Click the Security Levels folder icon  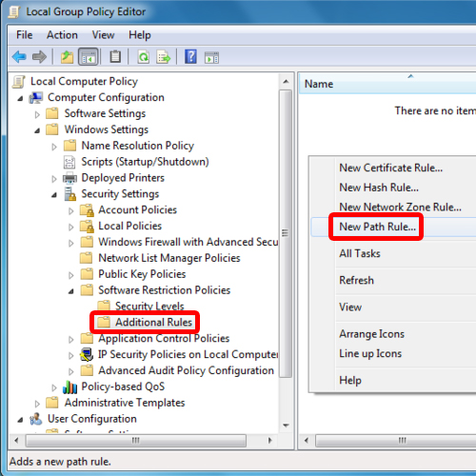pyautogui.click(x=104, y=306)
